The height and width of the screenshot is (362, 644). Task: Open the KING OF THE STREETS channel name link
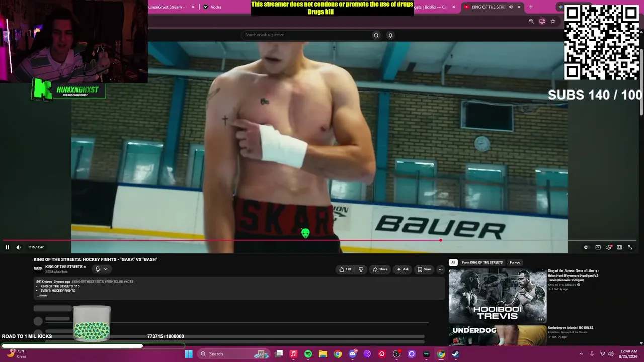[64, 267]
